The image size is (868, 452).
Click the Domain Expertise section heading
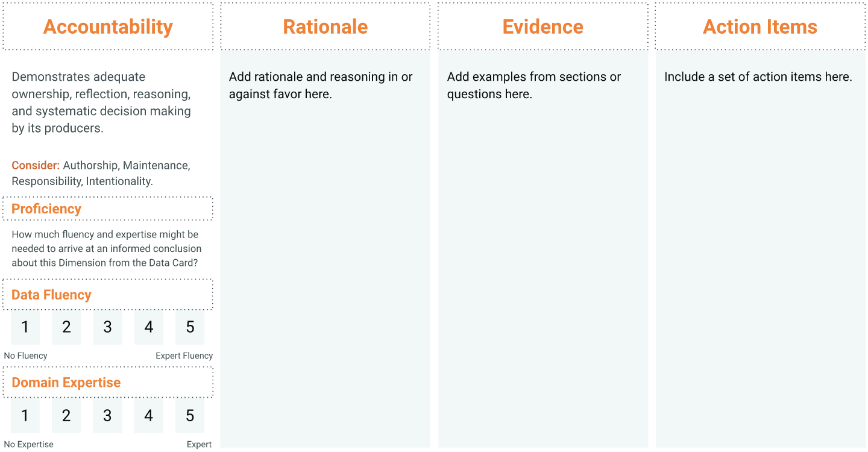click(x=66, y=383)
